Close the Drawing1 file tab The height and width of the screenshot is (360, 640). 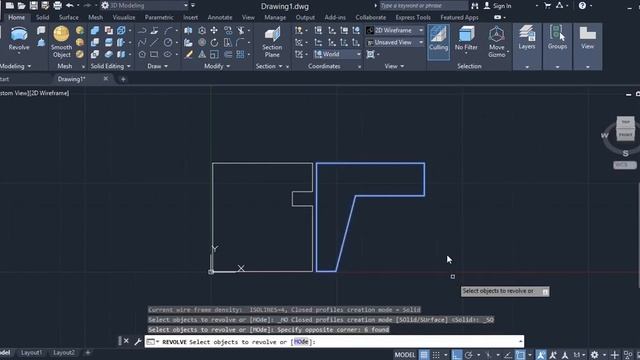pyautogui.click(x=106, y=79)
